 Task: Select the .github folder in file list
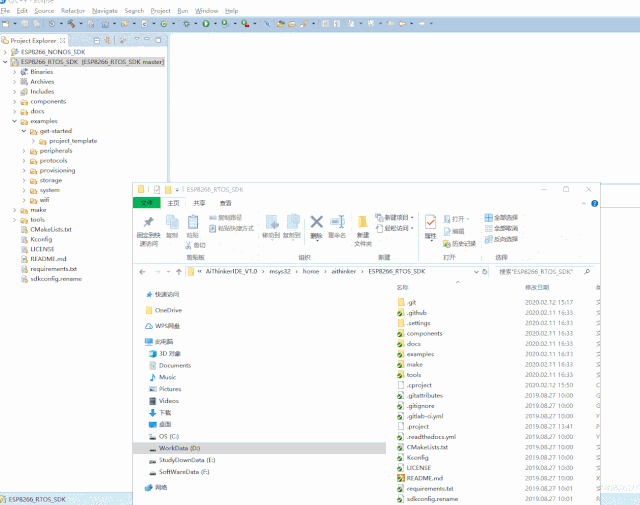click(416, 313)
